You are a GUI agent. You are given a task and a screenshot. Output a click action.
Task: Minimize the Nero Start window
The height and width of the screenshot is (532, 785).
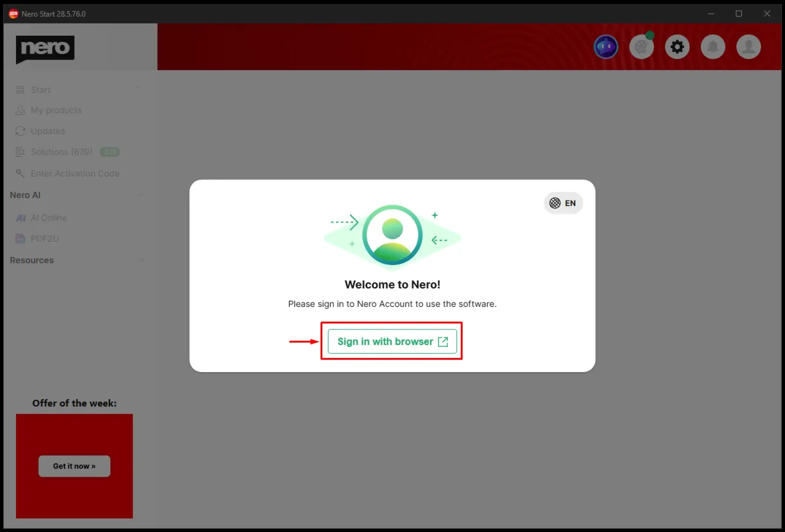[711, 14]
